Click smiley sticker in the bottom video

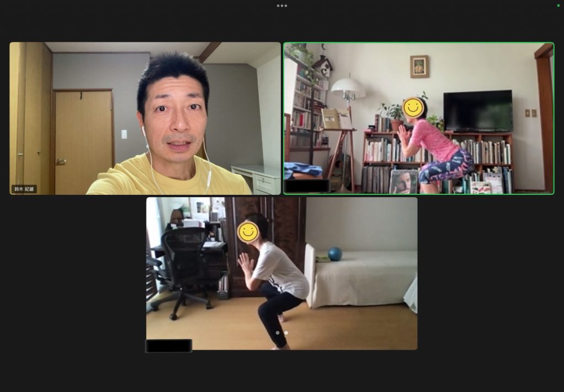[x=248, y=232]
